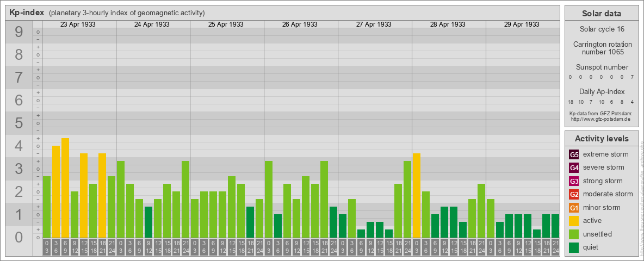Click the large Kp scale number 7

pyautogui.click(x=18, y=78)
